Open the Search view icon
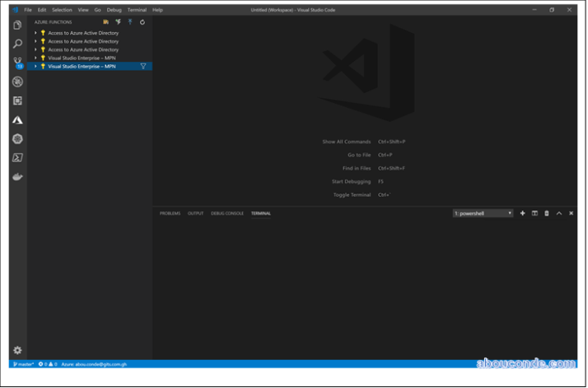 click(17, 44)
